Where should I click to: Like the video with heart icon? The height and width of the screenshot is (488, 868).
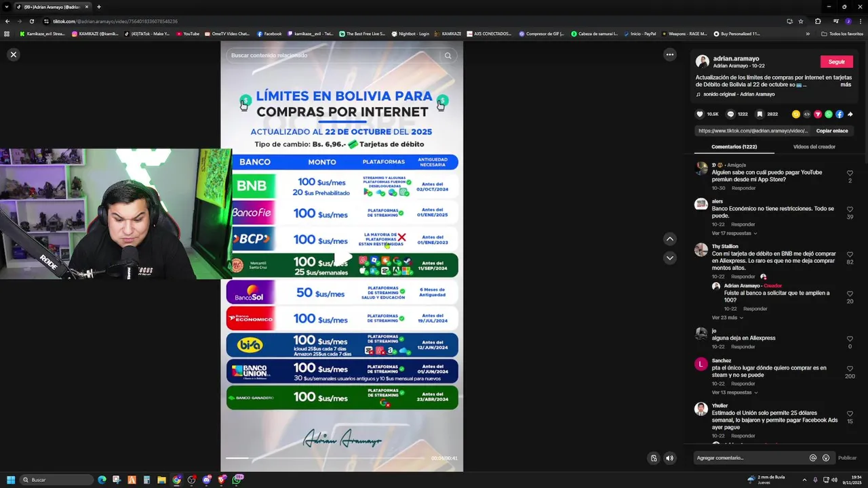pyautogui.click(x=701, y=114)
